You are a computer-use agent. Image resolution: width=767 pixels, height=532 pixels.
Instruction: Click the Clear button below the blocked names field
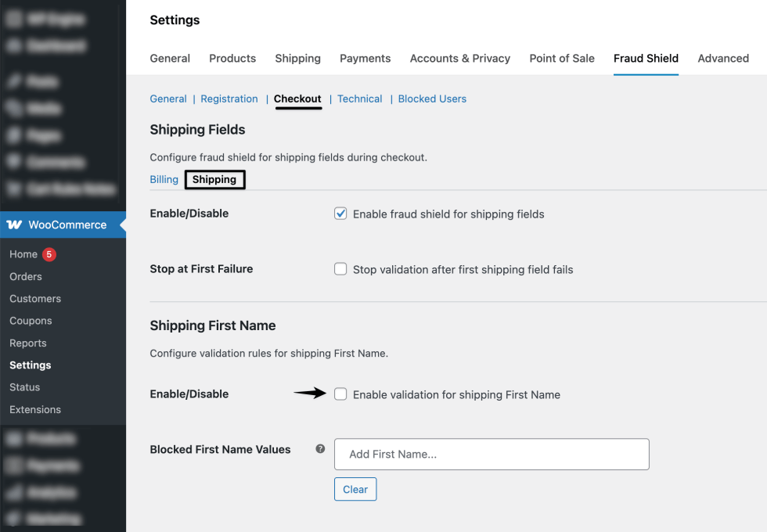pyautogui.click(x=355, y=489)
